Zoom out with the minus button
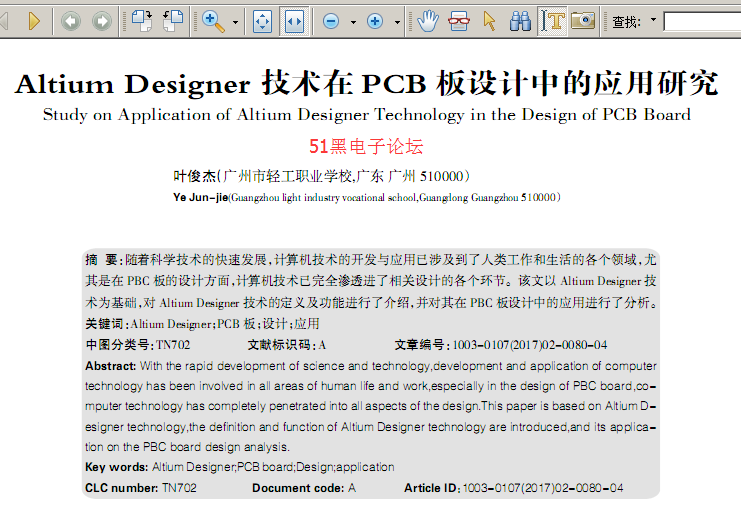Image resolution: width=741 pixels, height=524 pixels. (x=331, y=21)
